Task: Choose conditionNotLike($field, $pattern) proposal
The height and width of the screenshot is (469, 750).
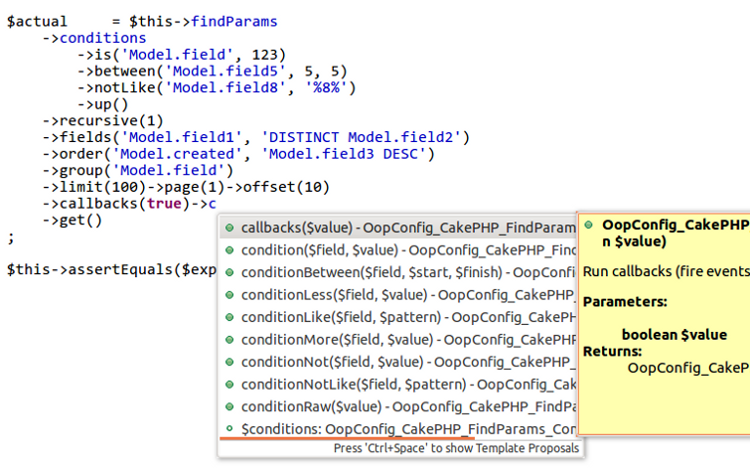Action: click(x=398, y=384)
